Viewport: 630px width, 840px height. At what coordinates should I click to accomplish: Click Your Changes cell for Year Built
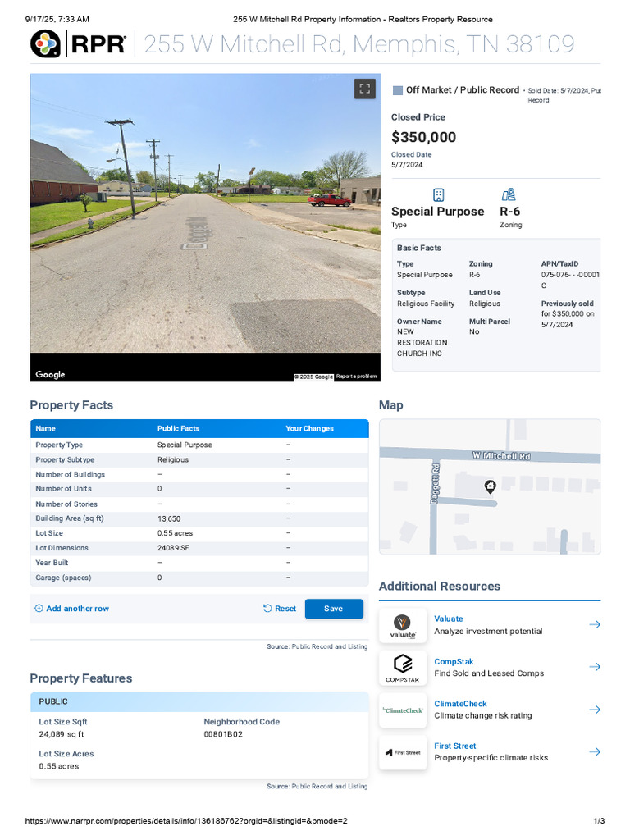click(288, 563)
